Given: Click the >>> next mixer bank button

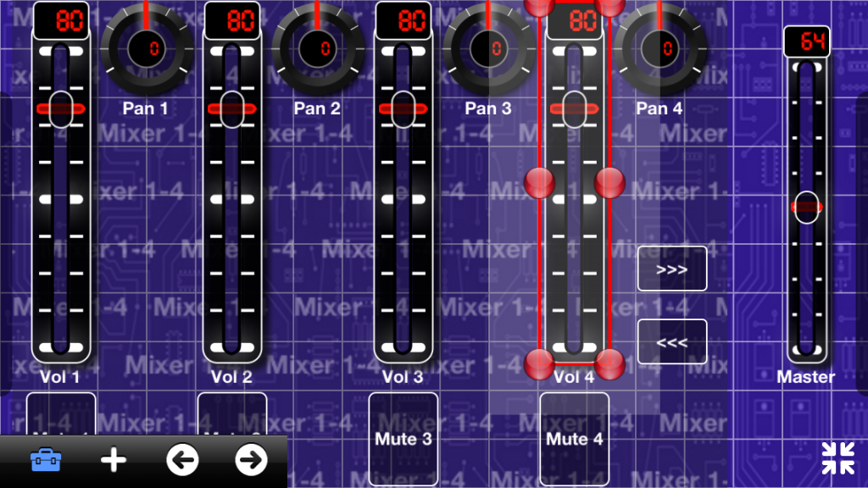Looking at the screenshot, I should (672, 269).
